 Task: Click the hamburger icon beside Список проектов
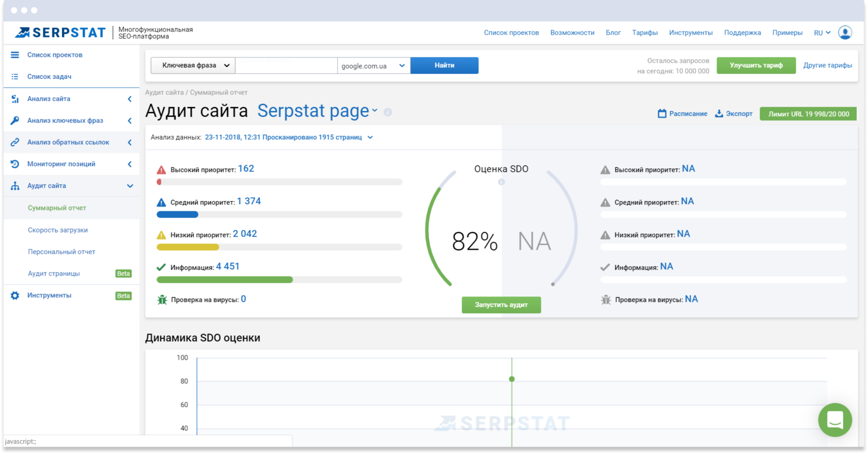point(15,55)
